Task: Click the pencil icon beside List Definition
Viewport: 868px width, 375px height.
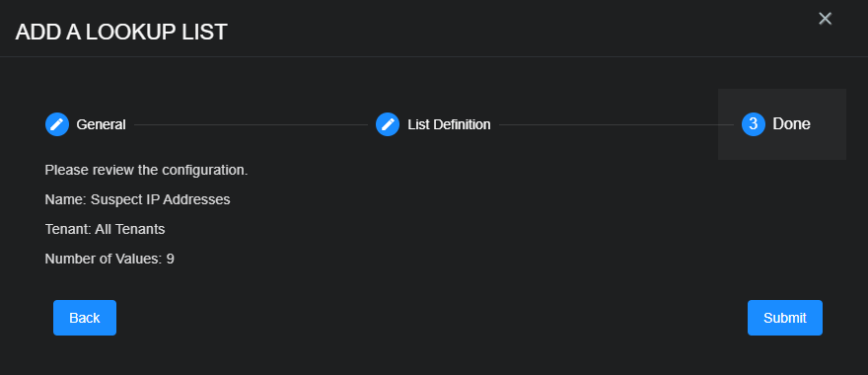Action: tap(388, 124)
